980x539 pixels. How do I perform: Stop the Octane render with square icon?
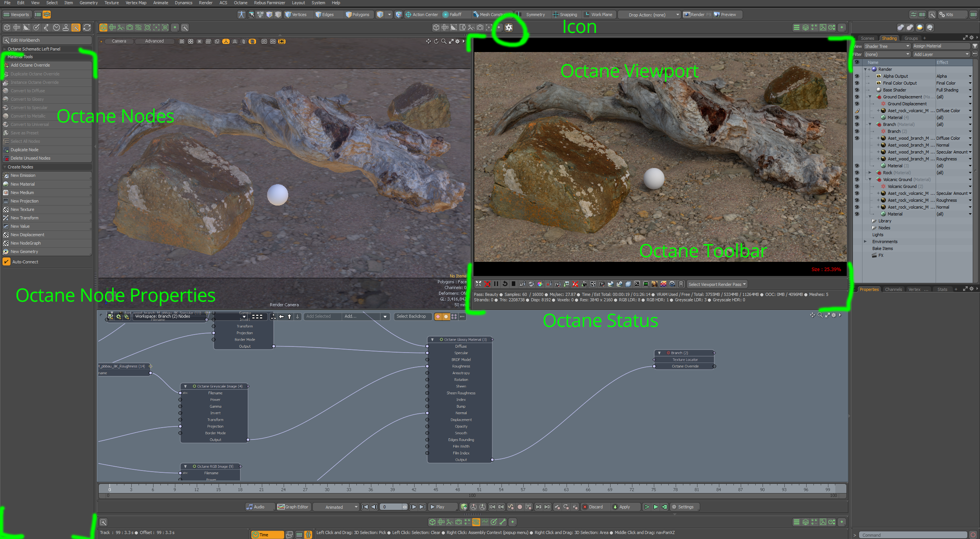pos(514,284)
